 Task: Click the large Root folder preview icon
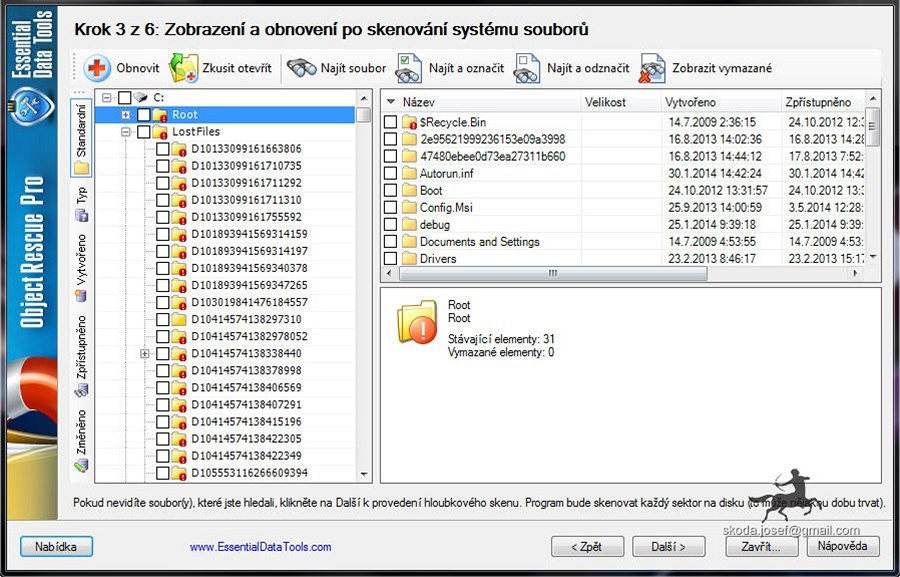pos(416,322)
